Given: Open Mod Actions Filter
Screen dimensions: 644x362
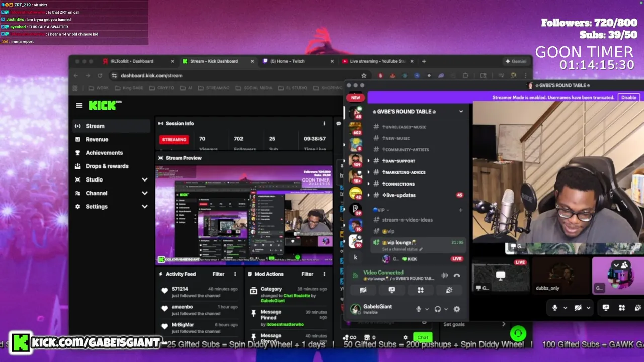Looking at the screenshot, I should coord(307,274).
